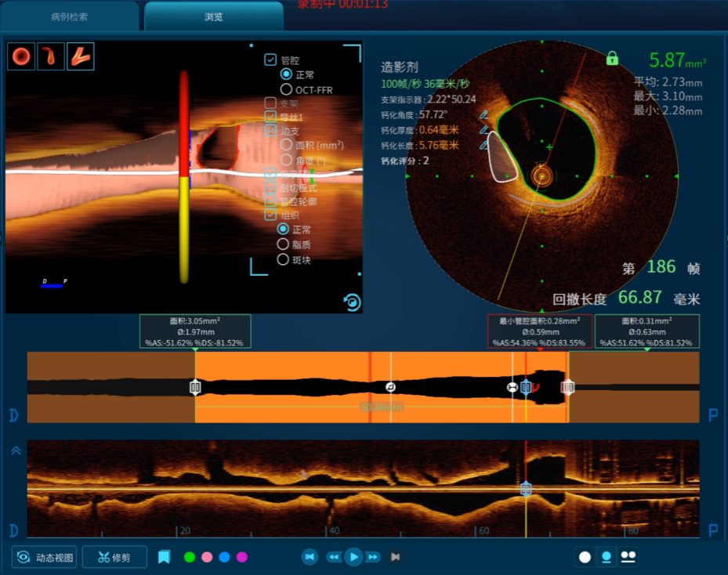Pick the magenta color marker dot
The width and height of the screenshot is (728, 575).
coord(242,557)
